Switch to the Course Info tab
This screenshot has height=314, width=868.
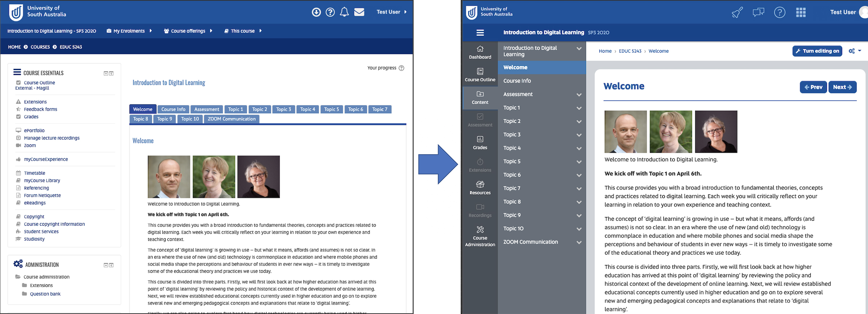173,109
